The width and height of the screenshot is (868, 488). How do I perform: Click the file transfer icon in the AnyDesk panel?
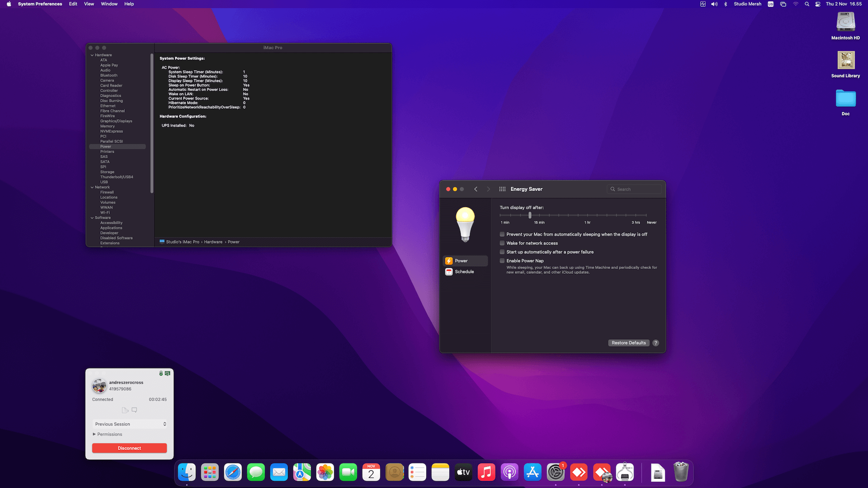point(125,410)
